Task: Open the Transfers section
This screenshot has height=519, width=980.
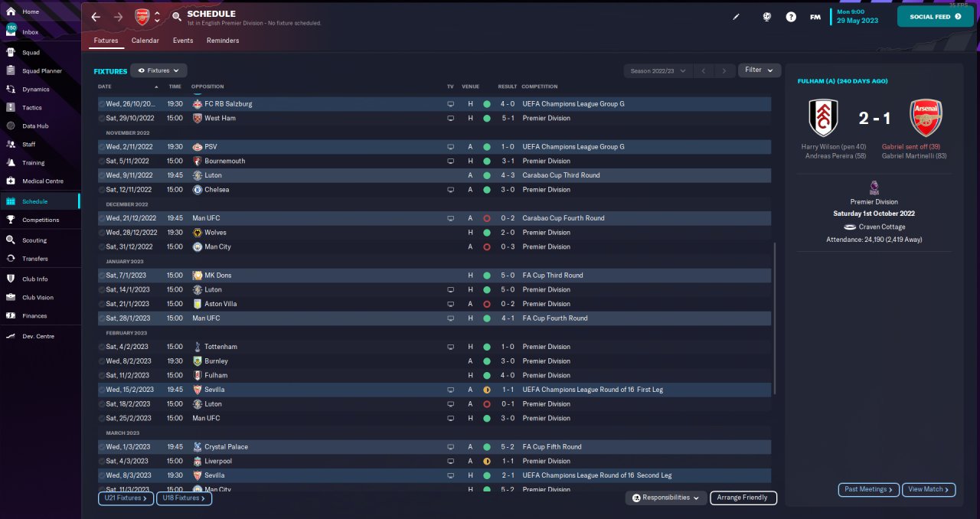Action: [35, 259]
